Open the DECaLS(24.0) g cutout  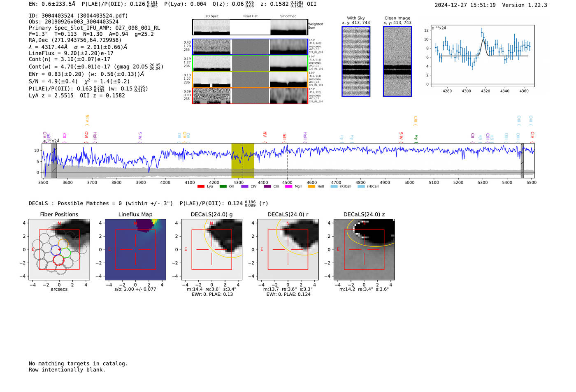211,249
